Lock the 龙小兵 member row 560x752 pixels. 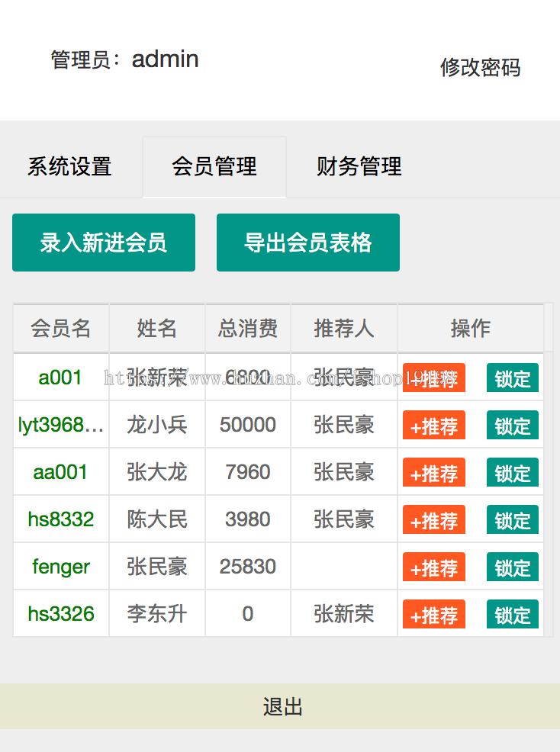pos(513,425)
